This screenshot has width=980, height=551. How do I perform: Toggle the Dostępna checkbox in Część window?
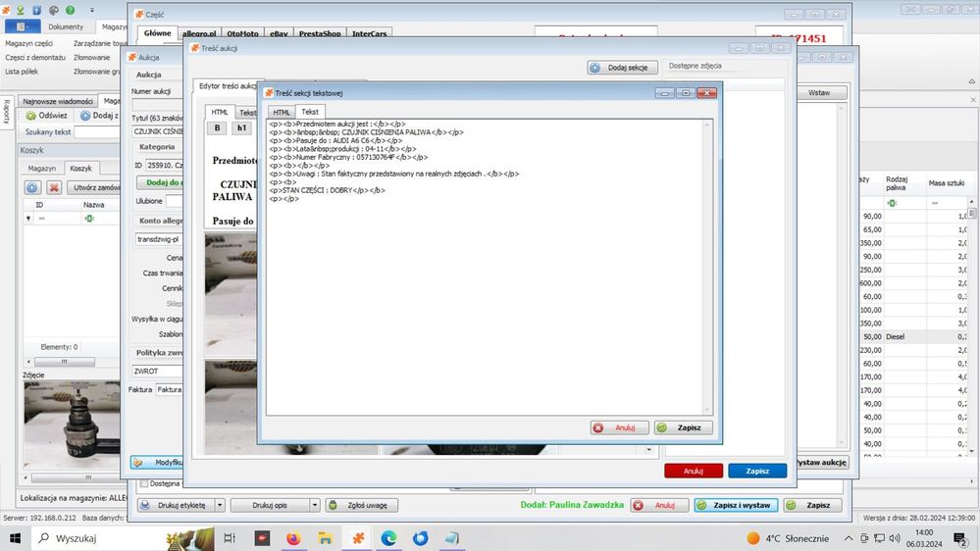point(144,483)
